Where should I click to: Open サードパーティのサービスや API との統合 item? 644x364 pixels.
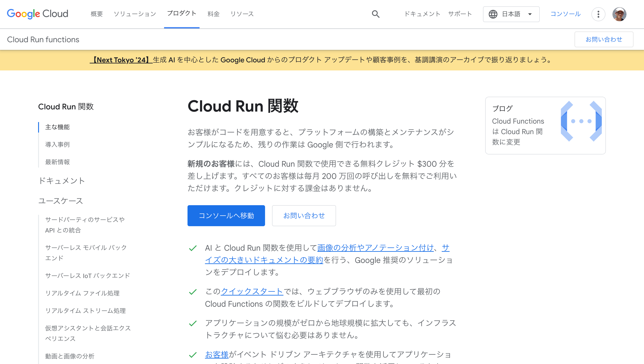click(85, 225)
